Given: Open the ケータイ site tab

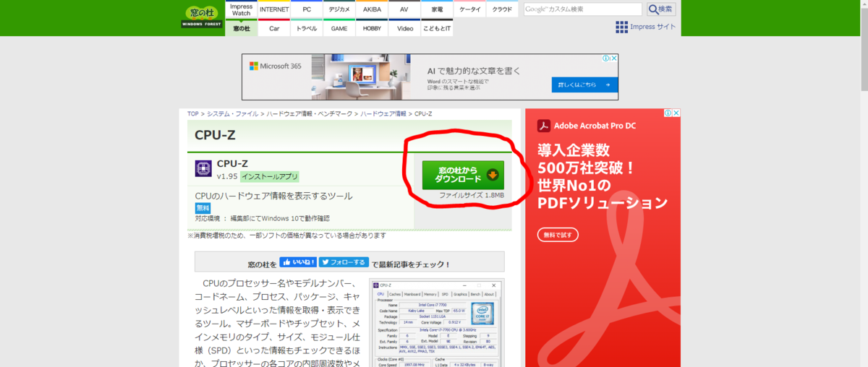Looking at the screenshot, I should pos(470,9).
